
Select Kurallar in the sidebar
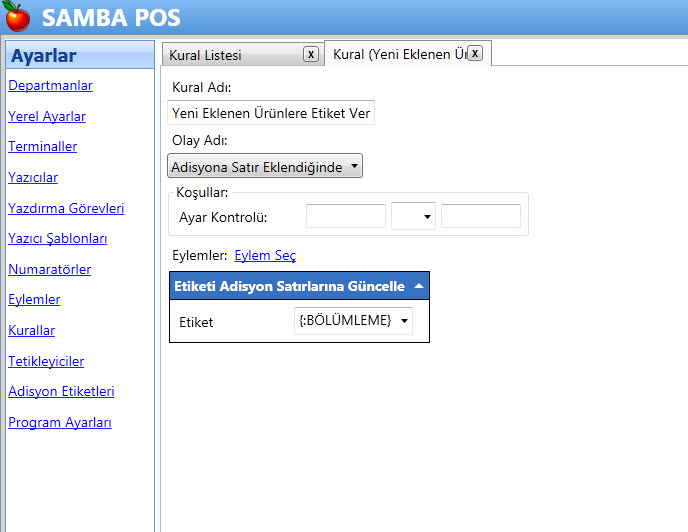[x=31, y=330]
